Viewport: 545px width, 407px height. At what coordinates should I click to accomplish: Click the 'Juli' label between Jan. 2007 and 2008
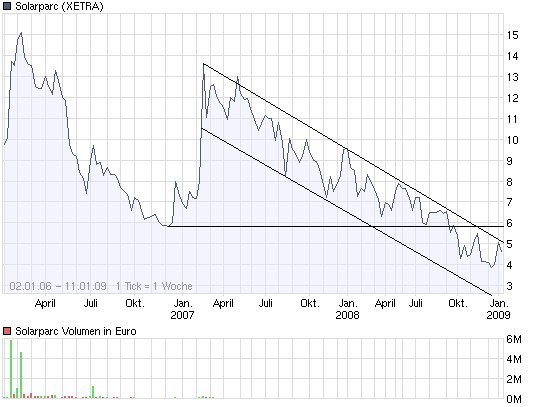click(266, 303)
